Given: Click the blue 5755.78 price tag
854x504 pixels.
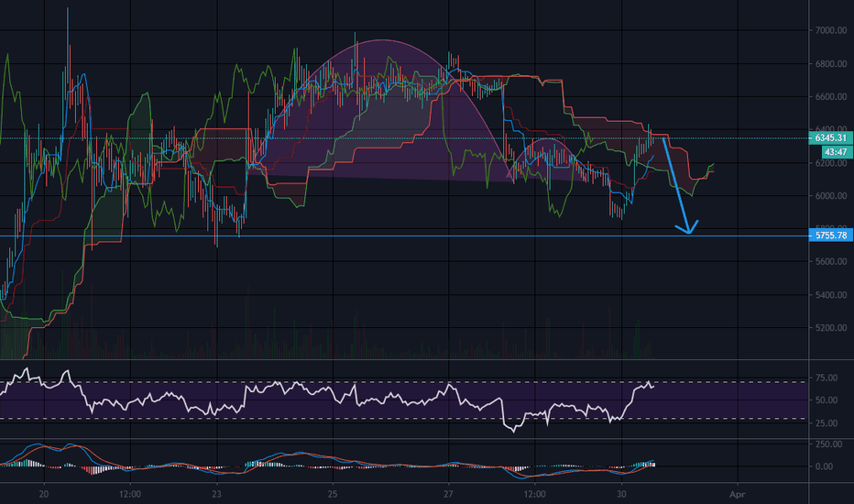Looking at the screenshot, I should 830,236.
